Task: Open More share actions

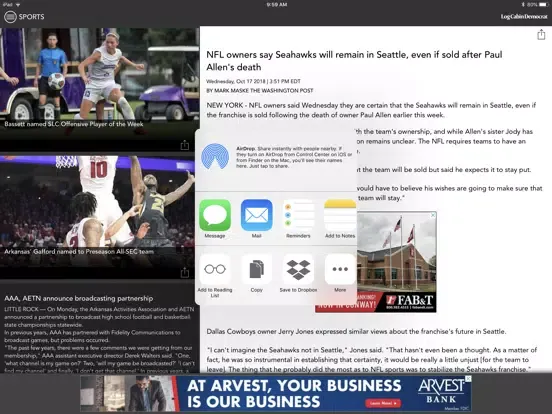Action: coord(340,269)
